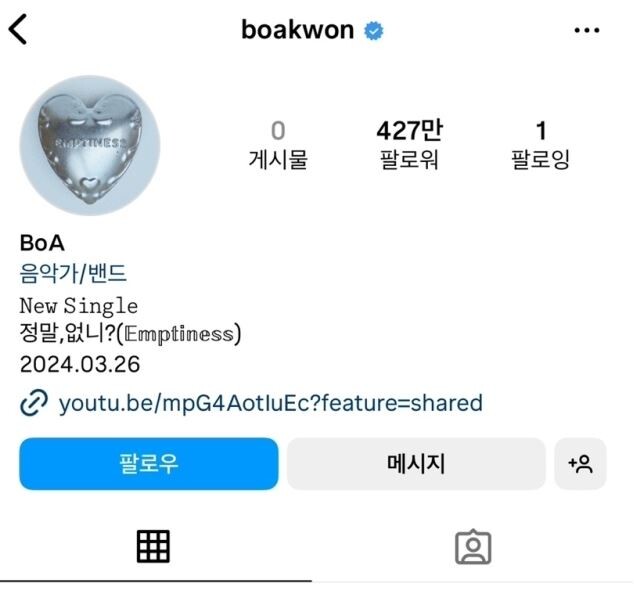The height and width of the screenshot is (592, 634).
Task: Open the three-dot options menu
Action: click(587, 30)
